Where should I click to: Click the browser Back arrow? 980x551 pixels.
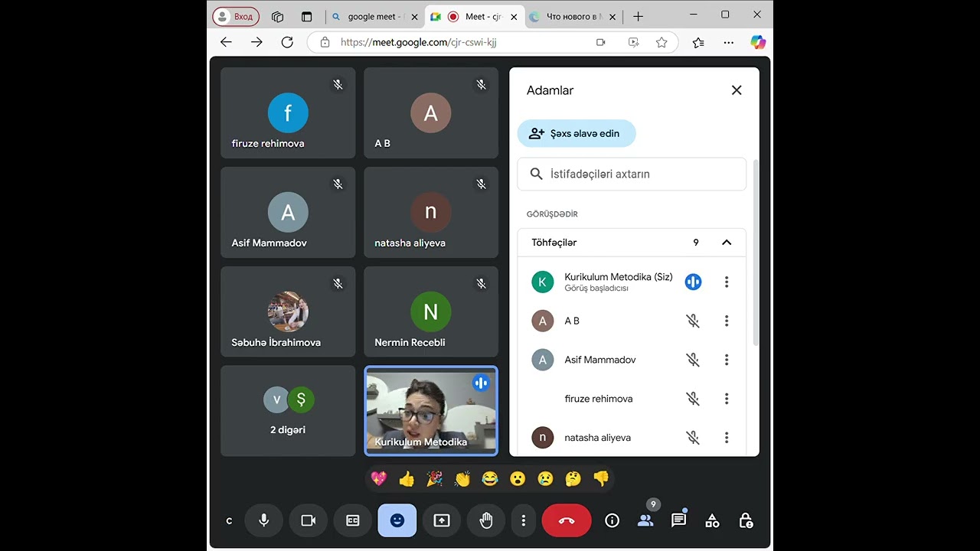[226, 42]
